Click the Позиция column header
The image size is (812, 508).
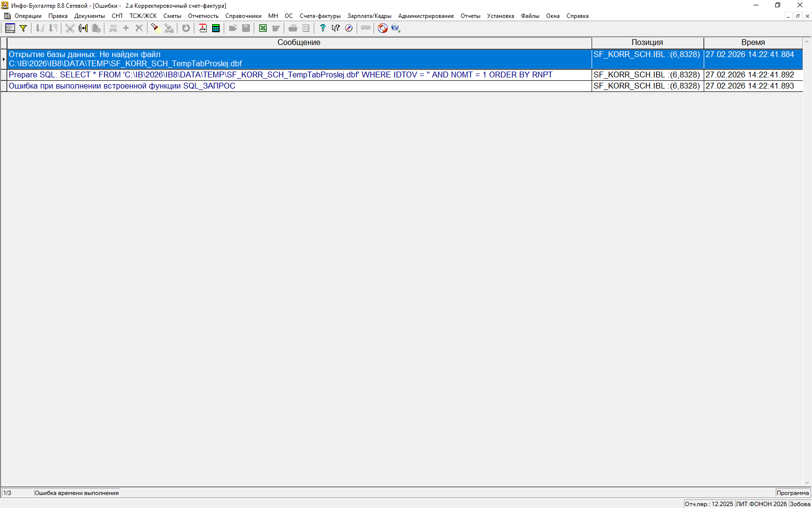click(647, 43)
